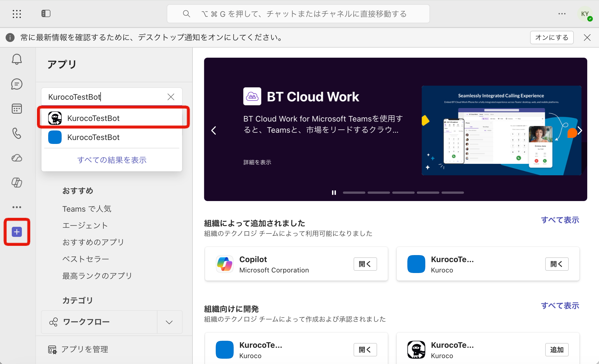
Task: Click the おすすめ section heading
Action: [78, 191]
